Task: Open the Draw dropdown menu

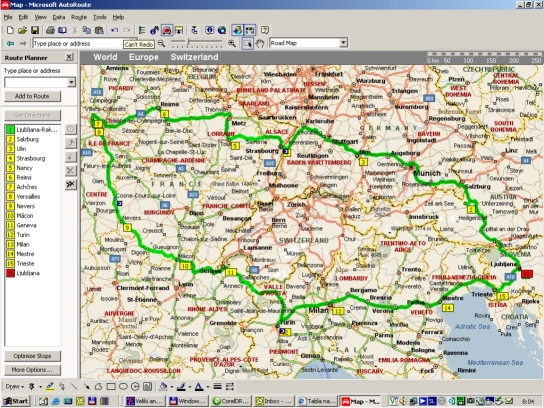Action: [15, 386]
